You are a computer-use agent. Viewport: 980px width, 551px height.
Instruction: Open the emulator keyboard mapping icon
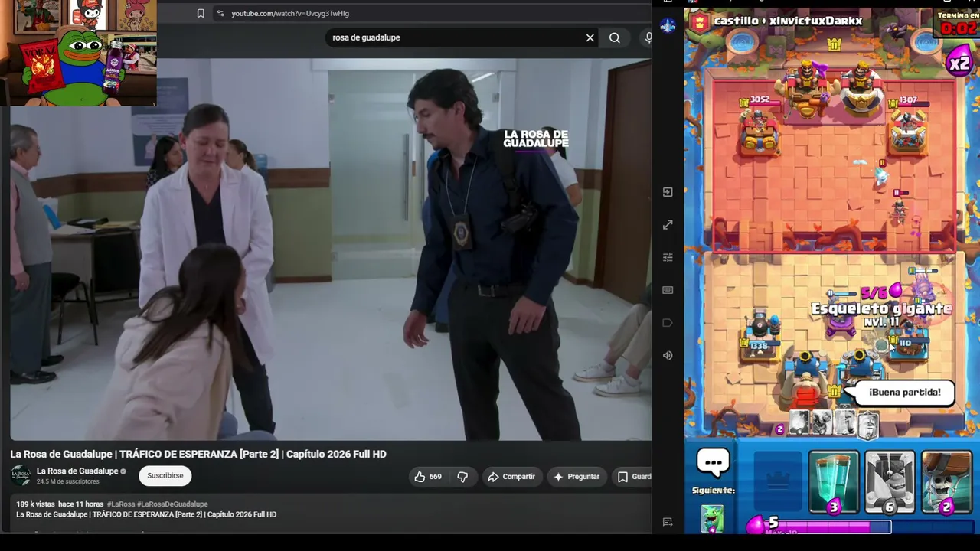(668, 290)
